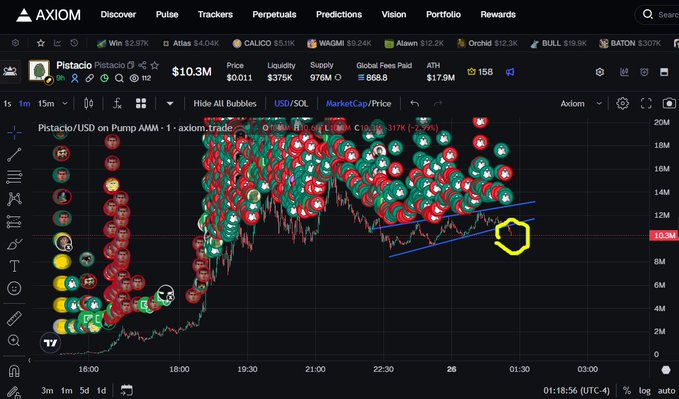Show the watchlist star in ticker bar
679x399 pixels.
41,43
